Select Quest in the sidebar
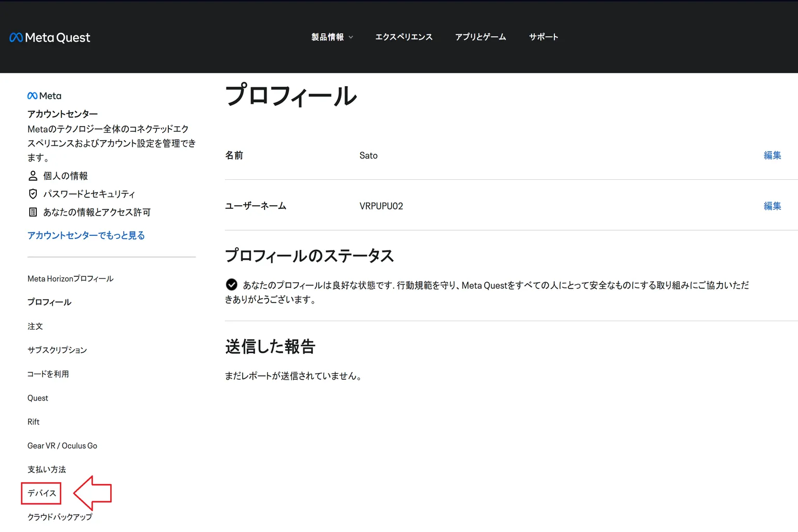This screenshot has height=532, width=798. pyautogui.click(x=38, y=398)
